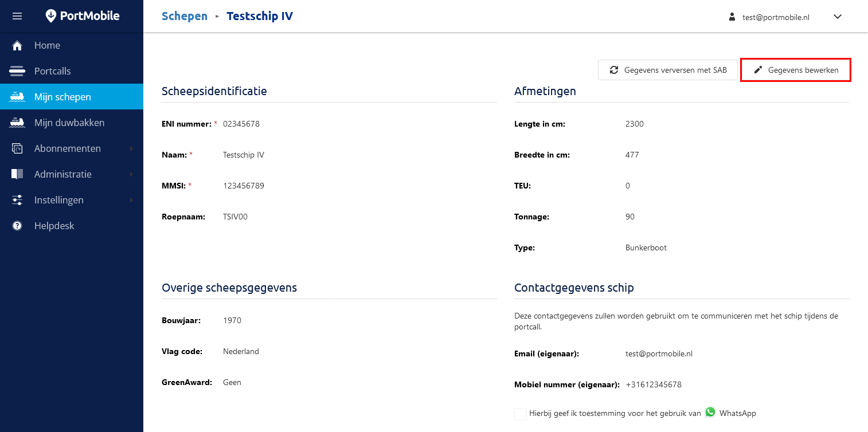Navigate to Schepen breadcrumb link

pyautogui.click(x=185, y=16)
